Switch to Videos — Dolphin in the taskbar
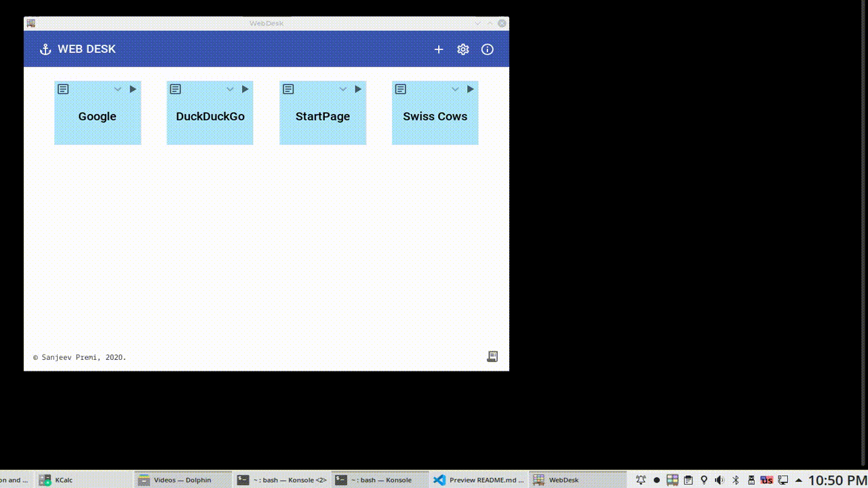The height and width of the screenshot is (488, 868). point(182,480)
